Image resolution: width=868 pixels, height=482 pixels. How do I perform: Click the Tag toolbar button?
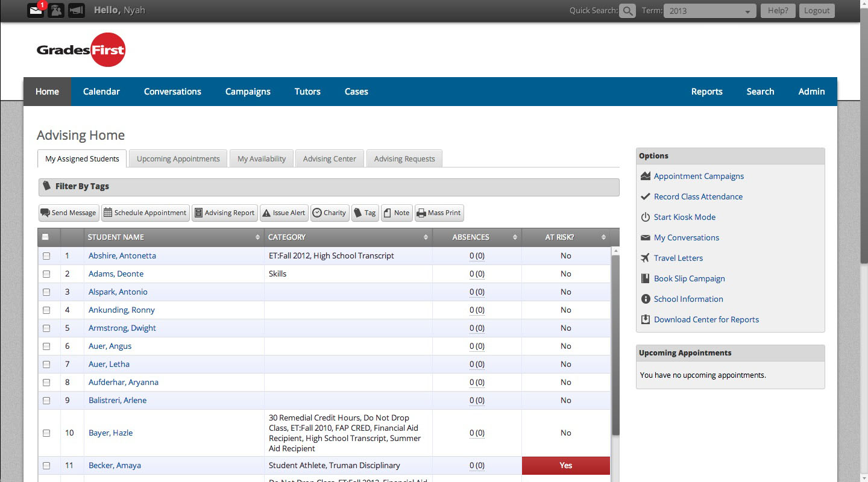(x=365, y=213)
